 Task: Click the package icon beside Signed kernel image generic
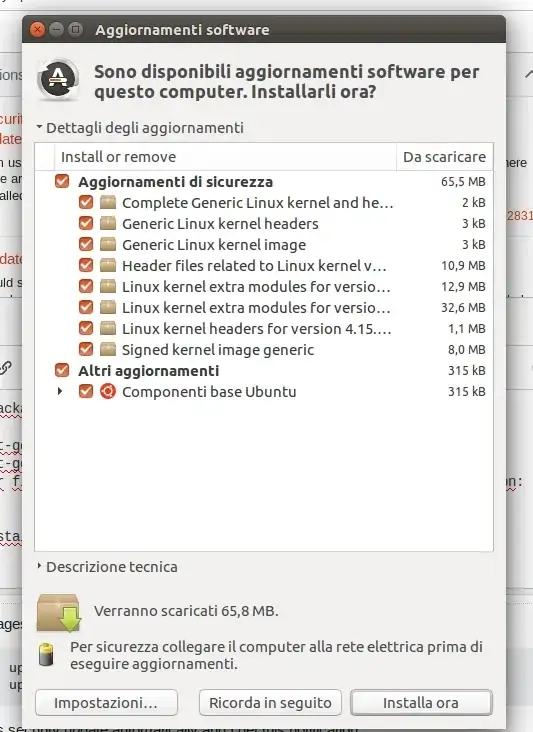[108, 349]
